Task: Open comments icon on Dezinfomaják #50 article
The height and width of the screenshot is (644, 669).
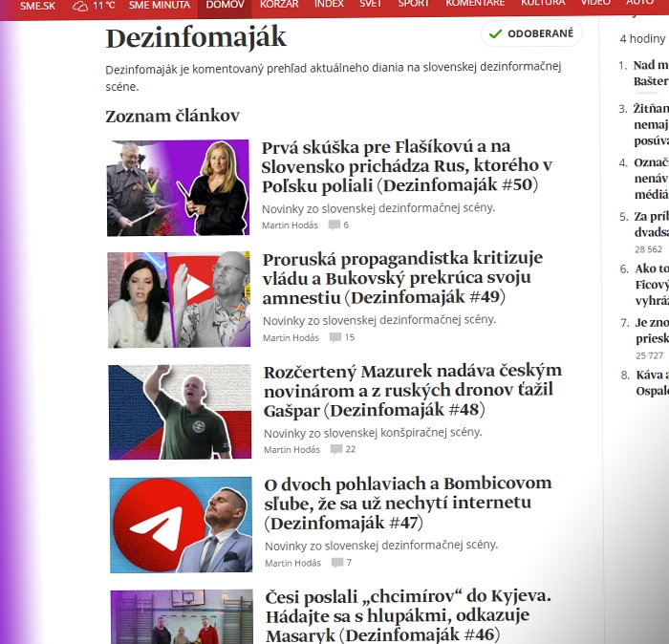Action: pyautogui.click(x=334, y=225)
